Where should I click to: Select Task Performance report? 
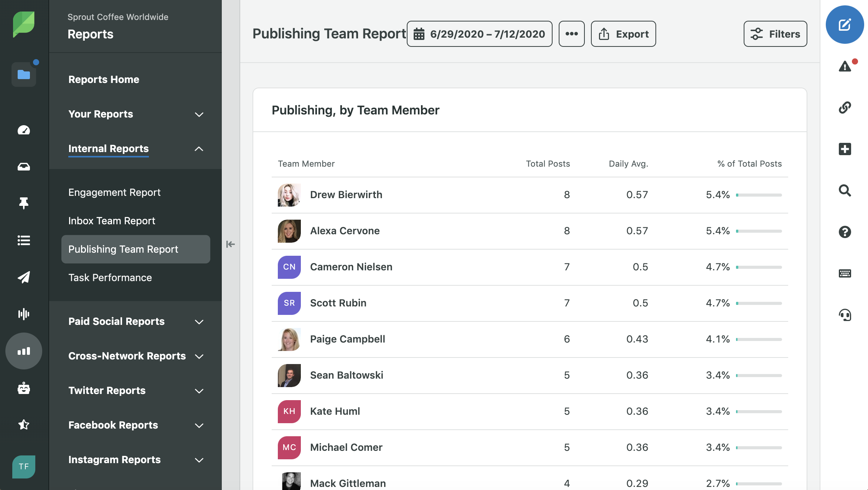click(x=110, y=278)
